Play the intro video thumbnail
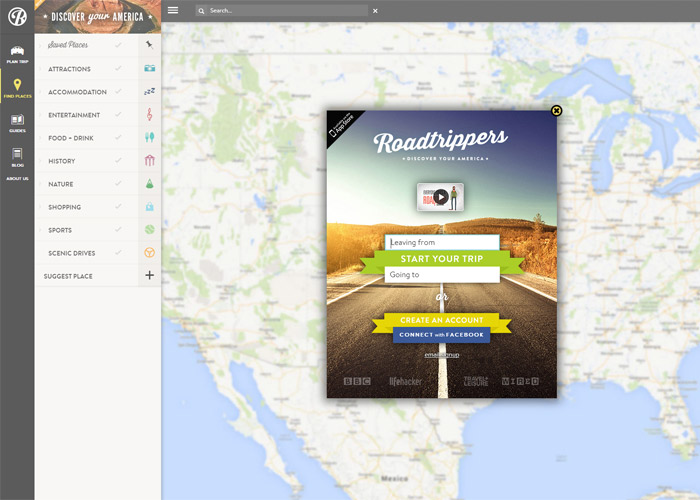 (440, 197)
